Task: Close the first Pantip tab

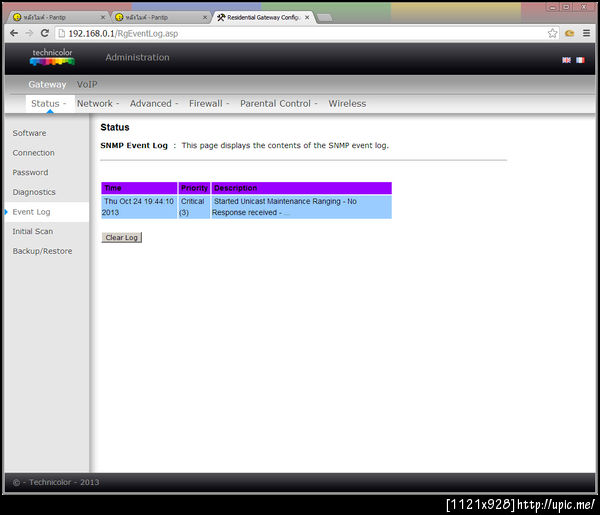Action: (x=103, y=18)
